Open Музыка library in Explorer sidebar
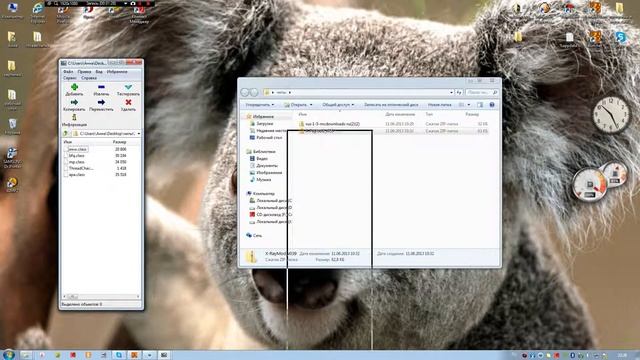 [x=264, y=180]
